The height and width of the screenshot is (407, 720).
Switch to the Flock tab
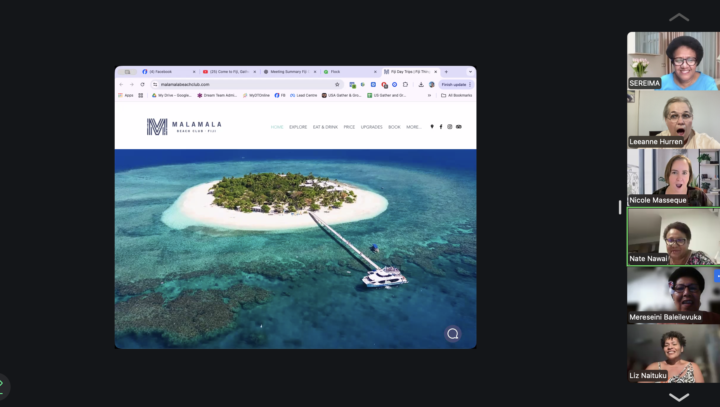pyautogui.click(x=350, y=72)
